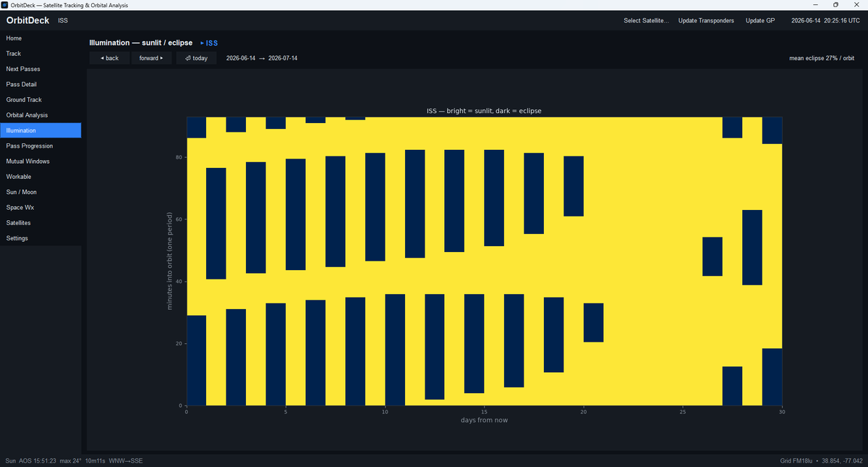Click Select Satellite in the top bar
Image resolution: width=868 pixels, height=467 pixels.
coord(647,20)
